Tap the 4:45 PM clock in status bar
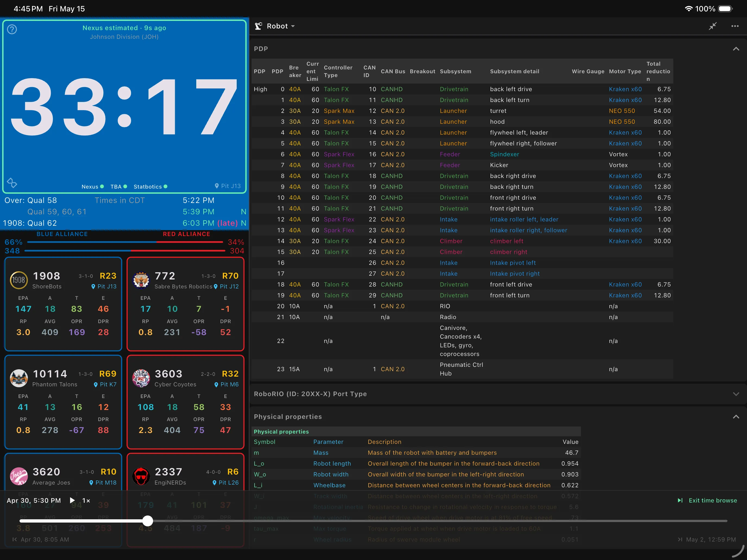Screen dimensions: 747x560 28,9
